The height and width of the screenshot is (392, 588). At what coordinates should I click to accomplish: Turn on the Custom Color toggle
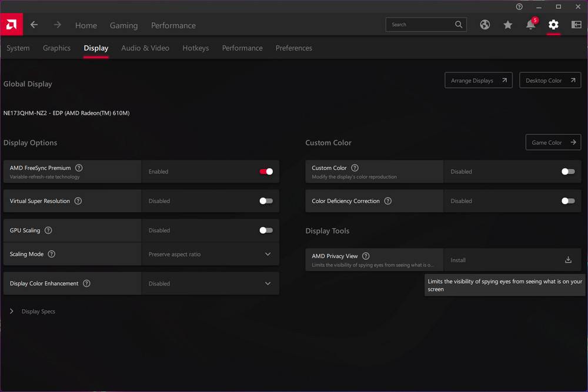568,172
